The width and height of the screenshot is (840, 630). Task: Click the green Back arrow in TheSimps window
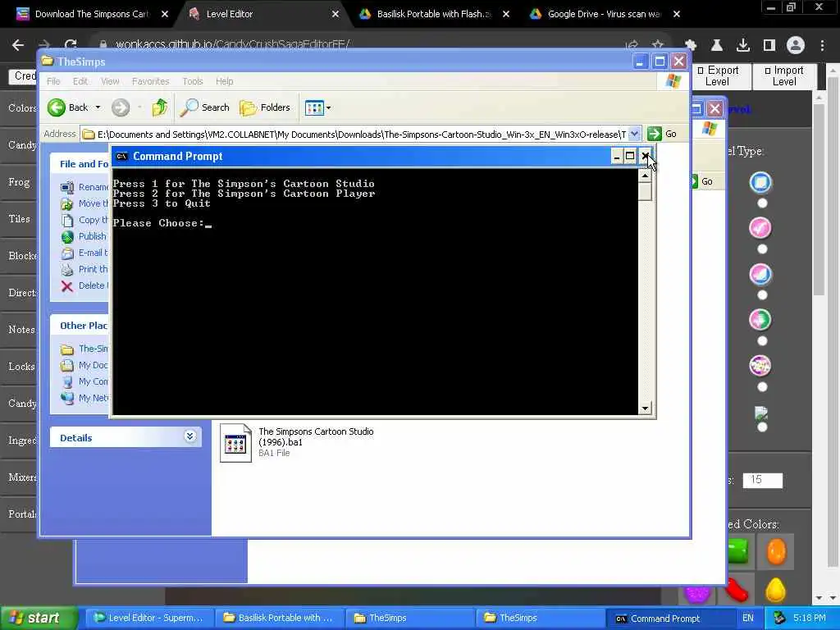tap(57, 107)
